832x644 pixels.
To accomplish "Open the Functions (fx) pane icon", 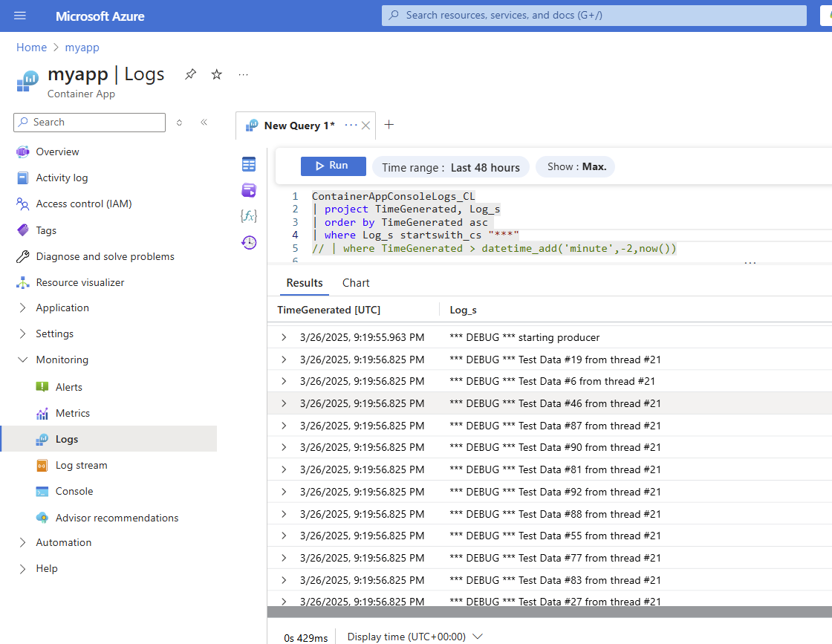I will (248, 215).
